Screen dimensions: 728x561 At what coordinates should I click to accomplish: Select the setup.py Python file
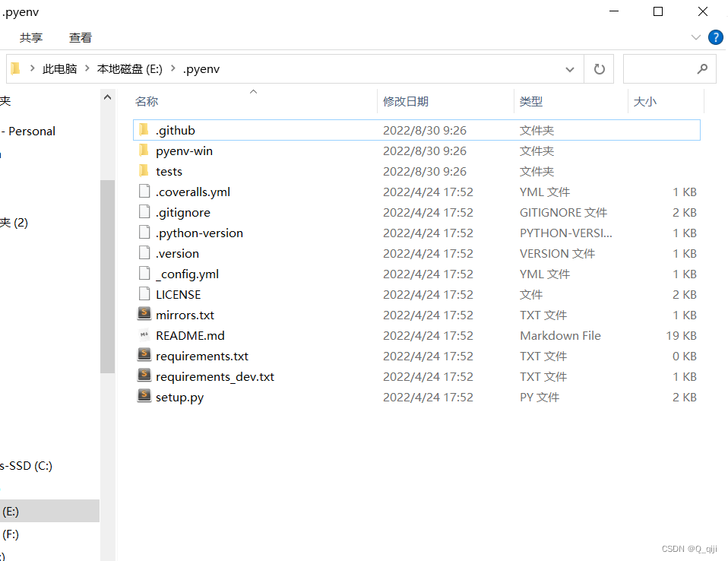(x=180, y=397)
